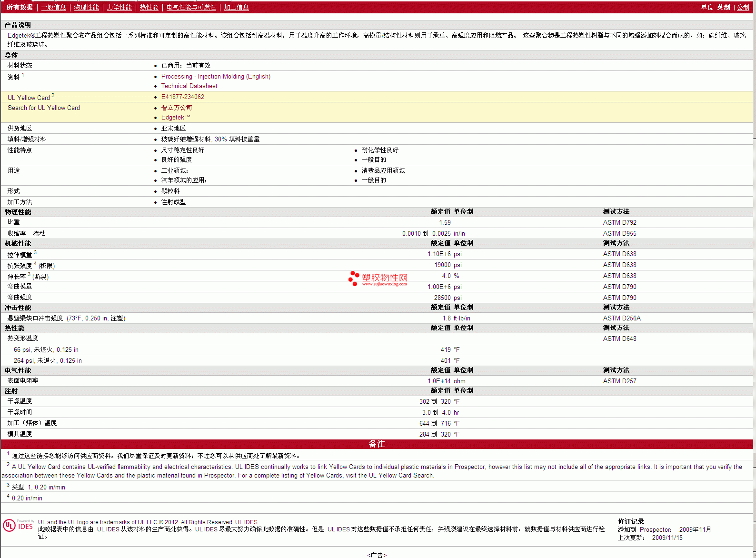Switch to the 物理性能 tab

click(86, 8)
